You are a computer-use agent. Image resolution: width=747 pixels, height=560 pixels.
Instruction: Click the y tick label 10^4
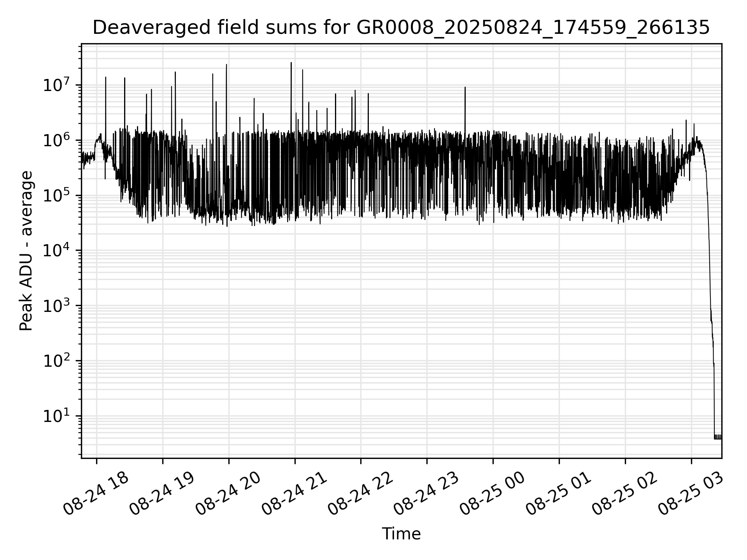[56, 250]
